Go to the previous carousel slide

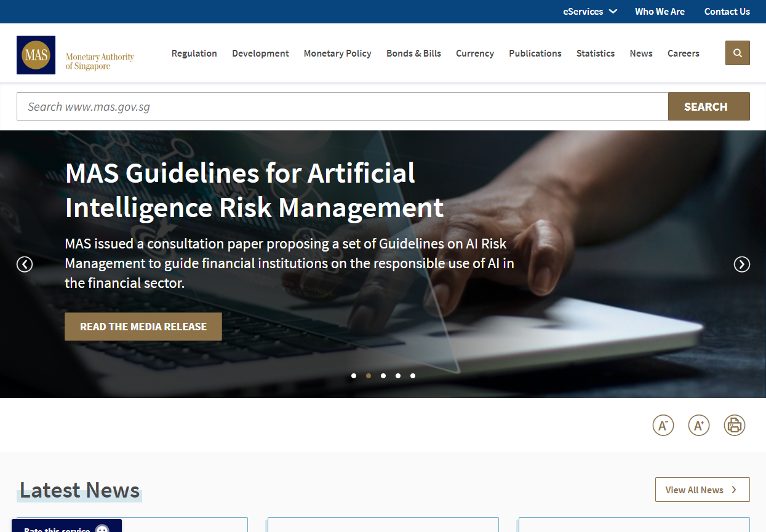tap(25, 264)
